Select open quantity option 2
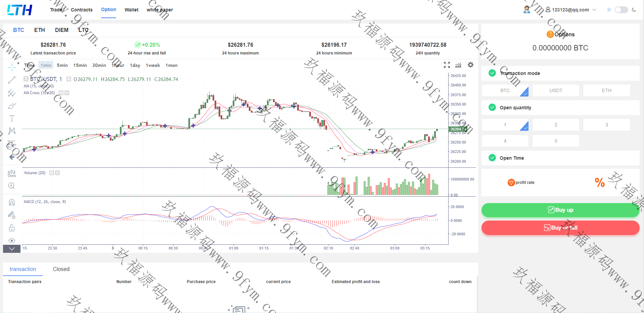The width and height of the screenshot is (644, 313). [x=556, y=125]
